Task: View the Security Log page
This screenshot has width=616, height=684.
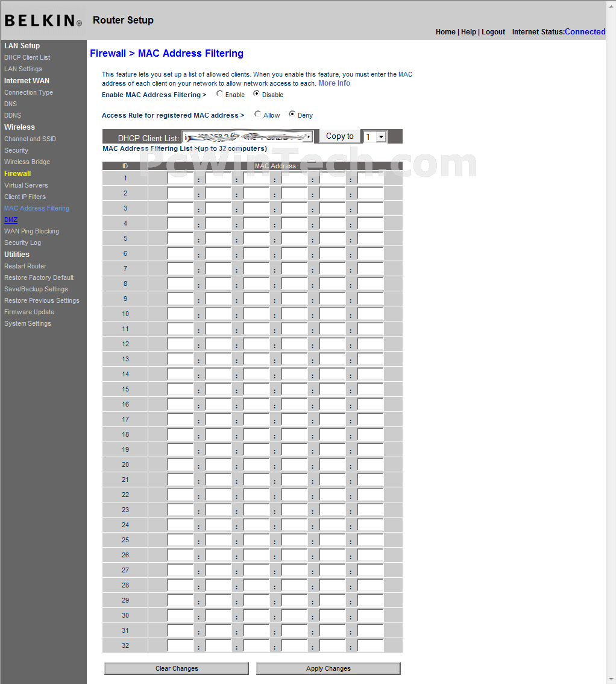Action: pyautogui.click(x=23, y=242)
